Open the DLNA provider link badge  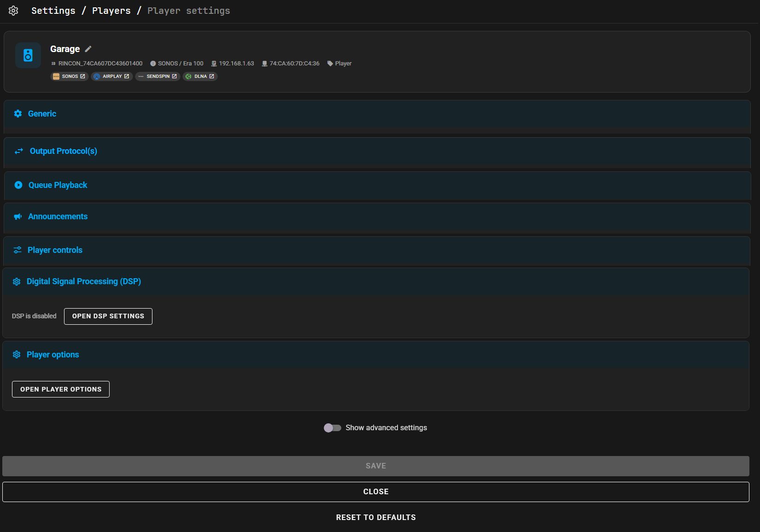(x=200, y=76)
